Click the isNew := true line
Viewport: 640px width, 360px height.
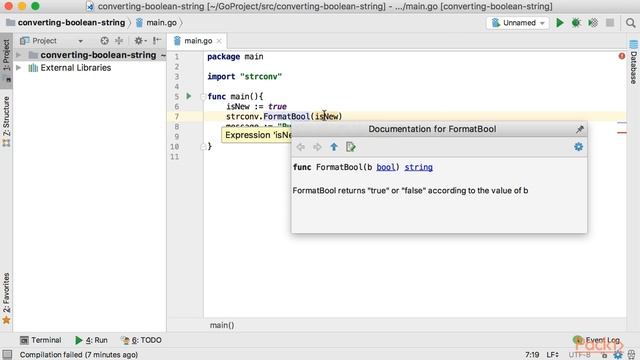256,107
